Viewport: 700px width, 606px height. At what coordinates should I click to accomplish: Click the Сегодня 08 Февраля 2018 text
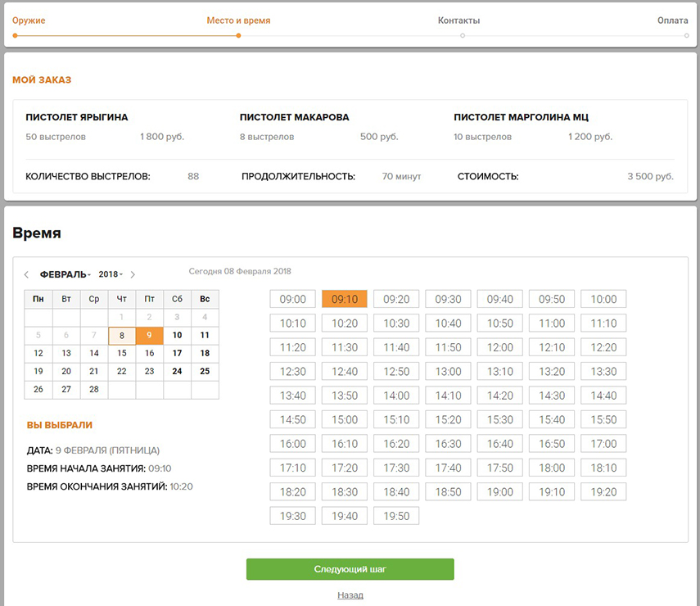pos(240,272)
